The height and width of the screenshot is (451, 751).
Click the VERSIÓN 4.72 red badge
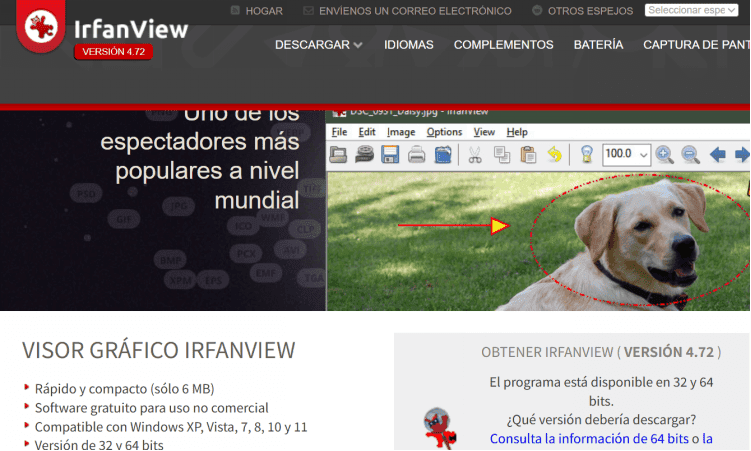pyautogui.click(x=114, y=52)
